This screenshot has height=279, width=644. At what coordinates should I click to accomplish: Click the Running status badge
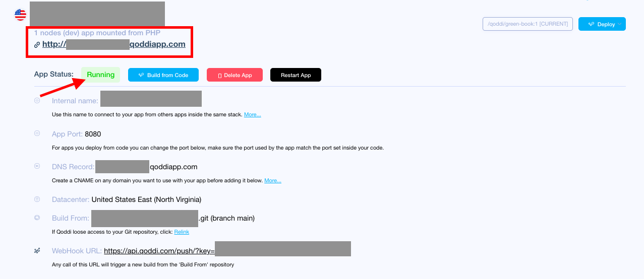click(101, 75)
